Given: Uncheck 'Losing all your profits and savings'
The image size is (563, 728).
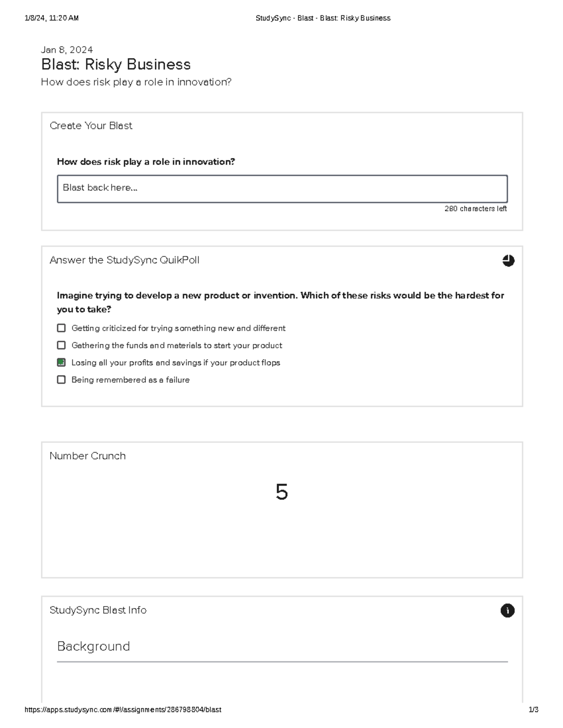Looking at the screenshot, I should (x=61, y=362).
